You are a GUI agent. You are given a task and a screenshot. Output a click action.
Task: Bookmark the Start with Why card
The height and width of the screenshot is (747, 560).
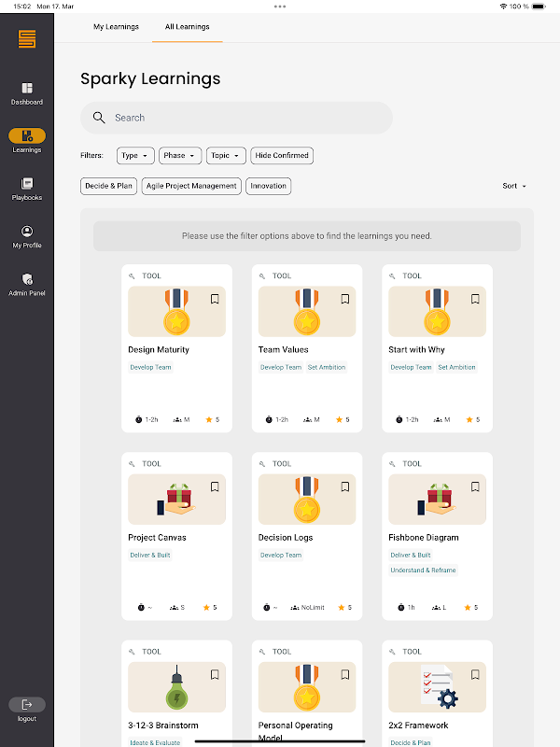pyautogui.click(x=475, y=299)
